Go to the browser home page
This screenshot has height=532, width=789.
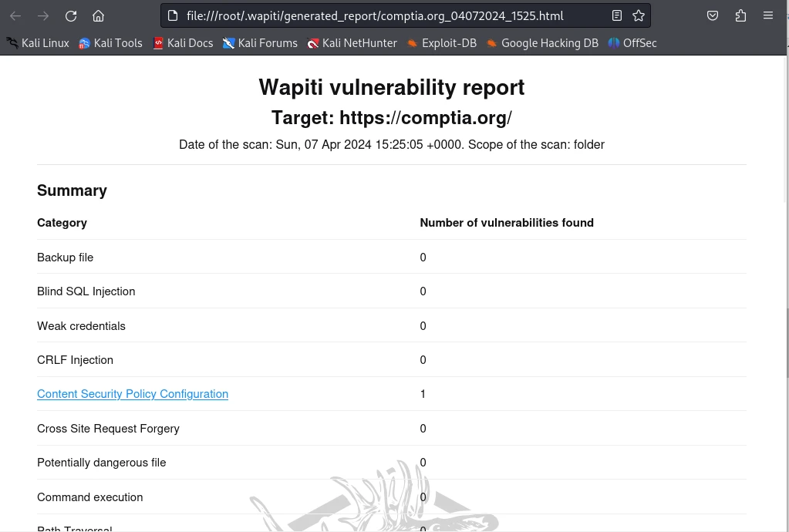pos(98,15)
